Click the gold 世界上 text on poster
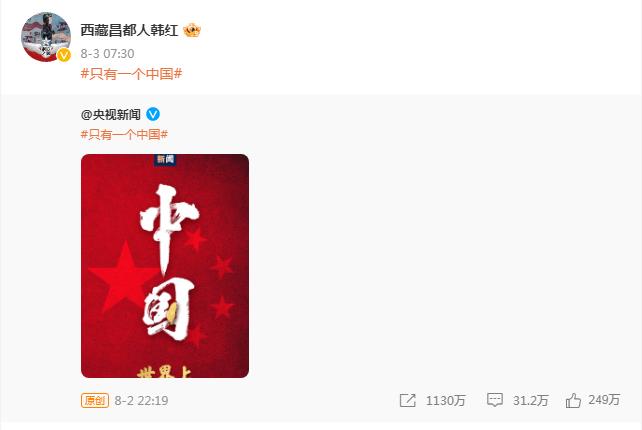Viewport: 642px width, 430px height. tap(159, 372)
